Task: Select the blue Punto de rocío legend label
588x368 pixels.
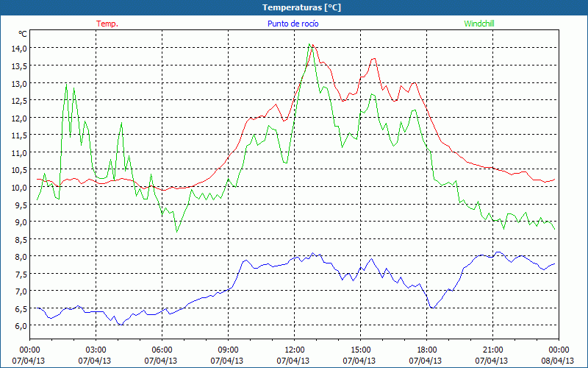Action: [293, 24]
